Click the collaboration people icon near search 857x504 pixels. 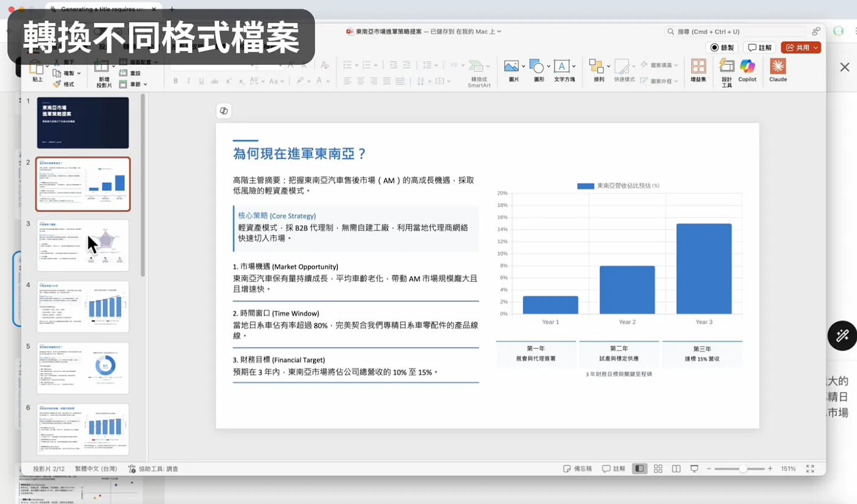[817, 31]
